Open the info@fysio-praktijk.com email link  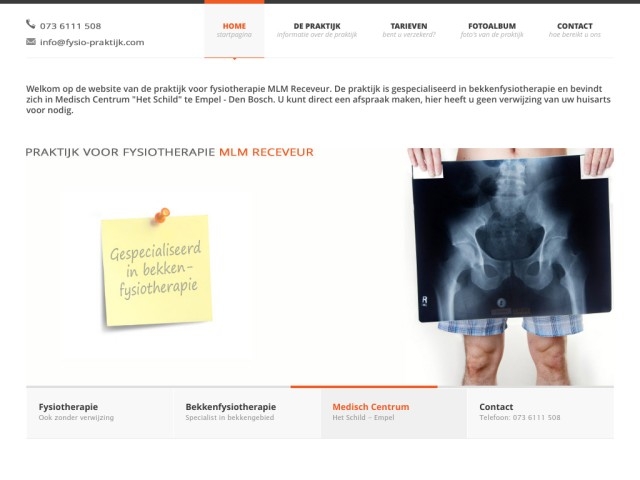coord(92,42)
